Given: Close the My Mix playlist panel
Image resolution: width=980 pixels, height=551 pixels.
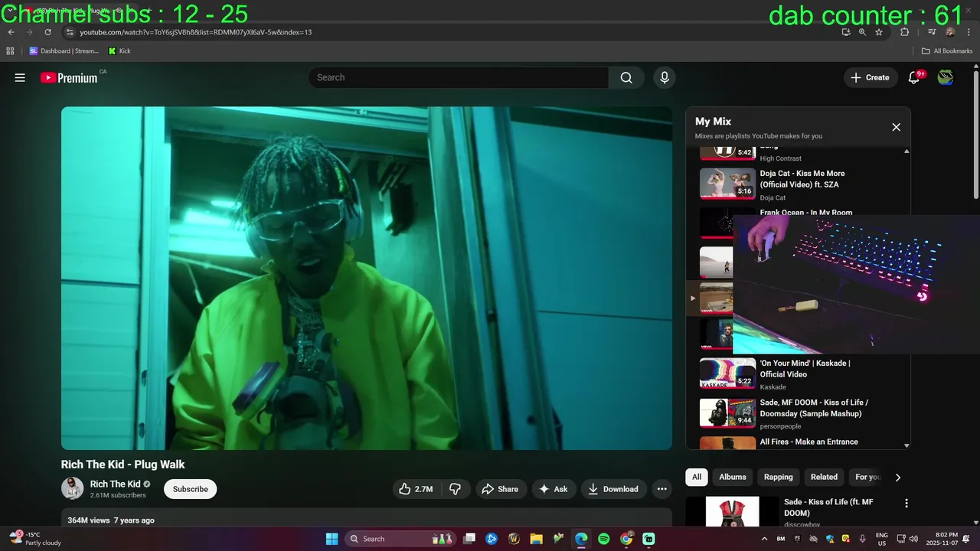Looking at the screenshot, I should 896,127.
